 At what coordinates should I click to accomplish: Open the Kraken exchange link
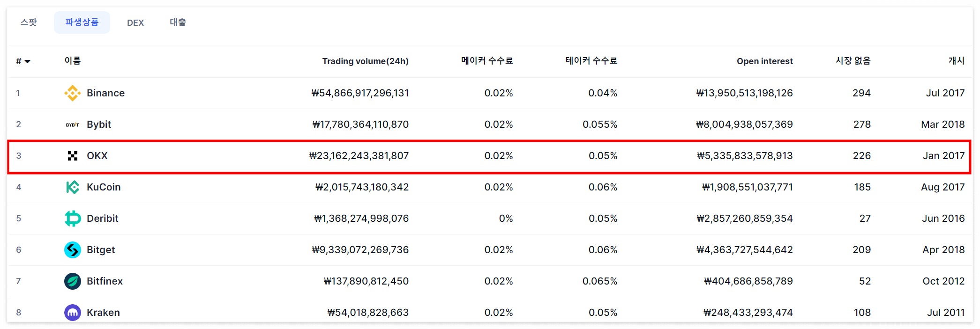click(x=103, y=313)
